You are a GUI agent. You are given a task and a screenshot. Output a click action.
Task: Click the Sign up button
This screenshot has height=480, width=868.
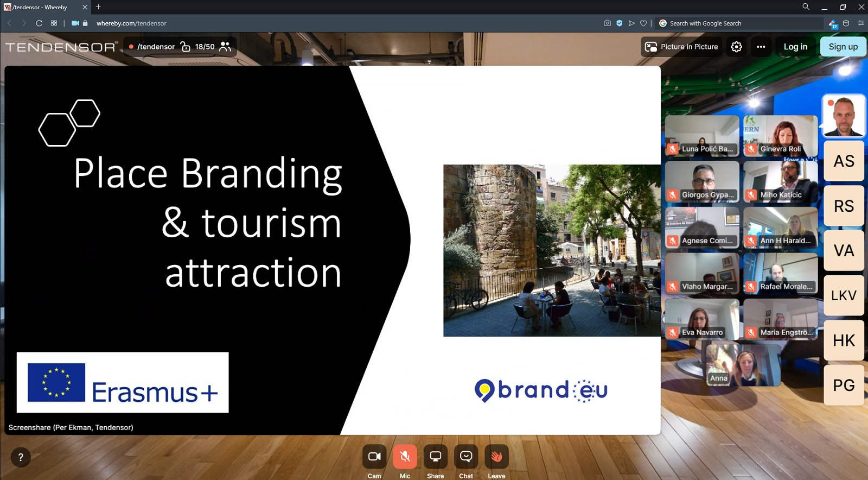[843, 47]
